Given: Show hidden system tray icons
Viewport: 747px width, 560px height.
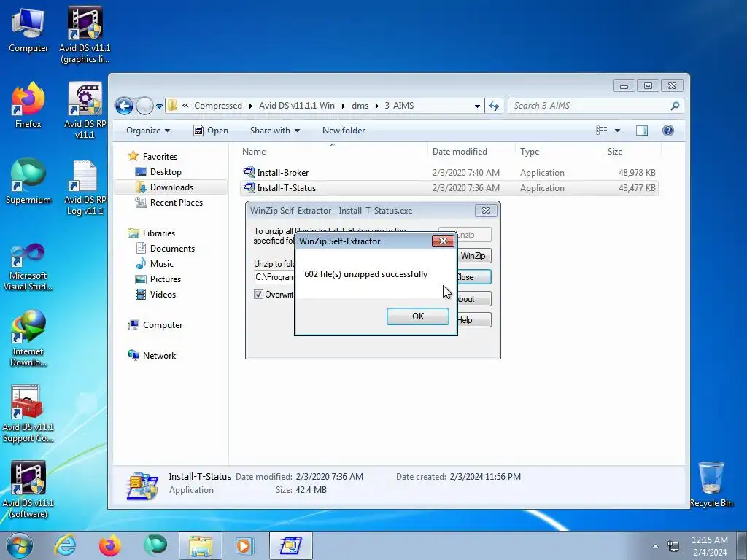Looking at the screenshot, I should (655, 546).
